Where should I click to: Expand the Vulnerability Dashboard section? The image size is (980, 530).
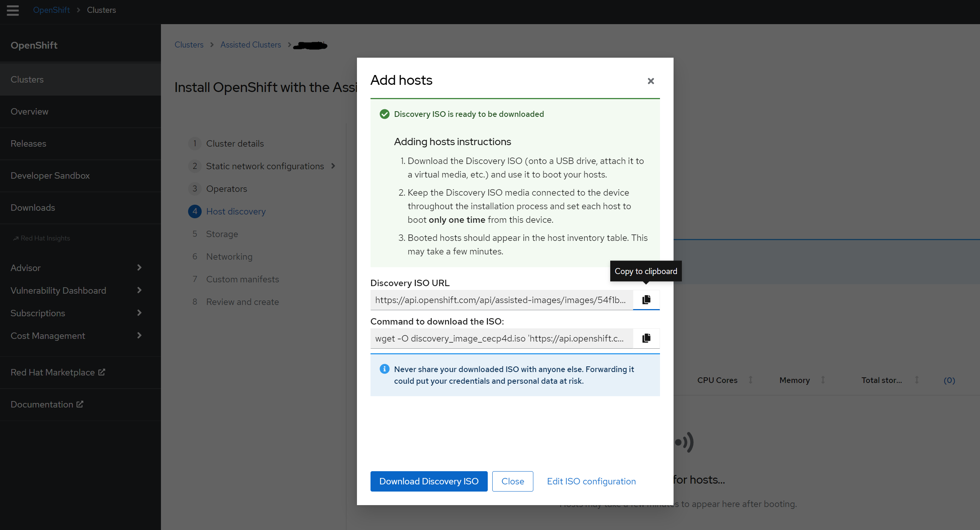[x=139, y=290]
